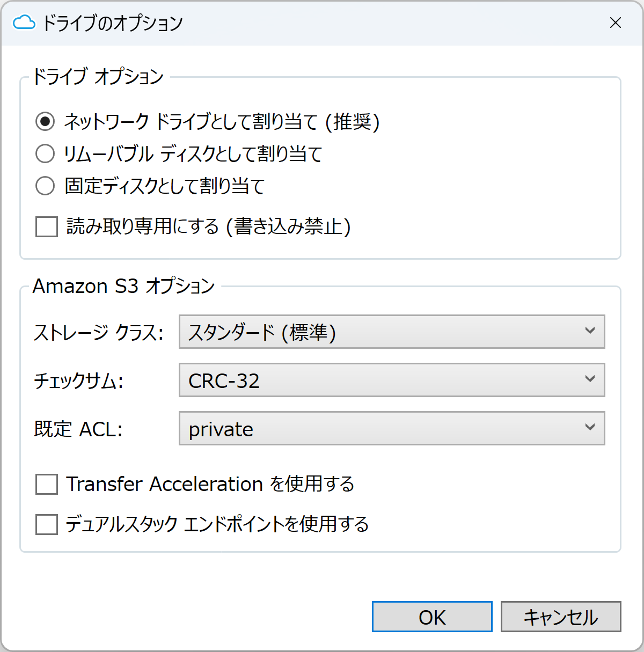Close the ドライブのオプション dialog
This screenshot has height=652, width=644.
click(x=616, y=23)
